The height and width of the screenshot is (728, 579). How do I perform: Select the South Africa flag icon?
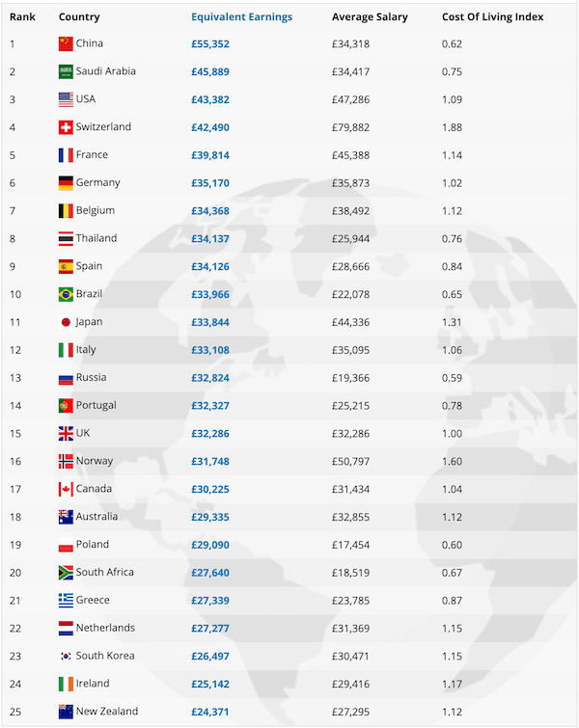tap(66, 573)
